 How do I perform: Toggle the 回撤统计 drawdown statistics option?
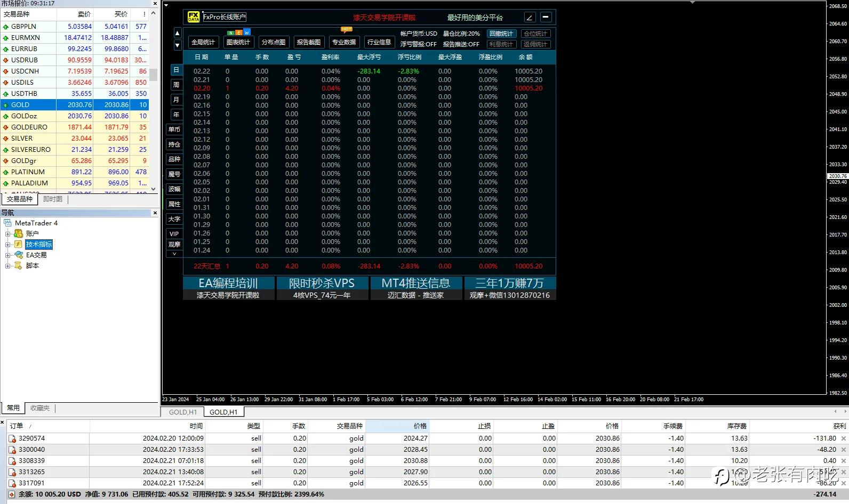501,34
